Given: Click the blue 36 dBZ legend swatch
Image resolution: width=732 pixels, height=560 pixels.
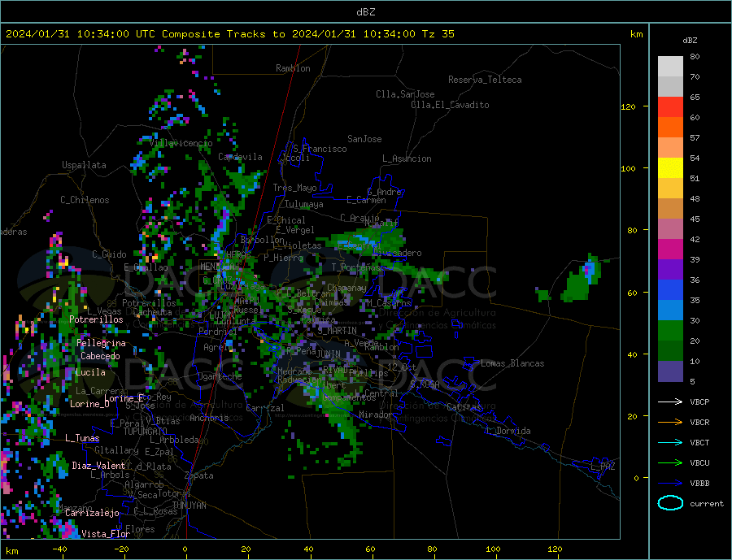Looking at the screenshot, I should pos(670,290).
